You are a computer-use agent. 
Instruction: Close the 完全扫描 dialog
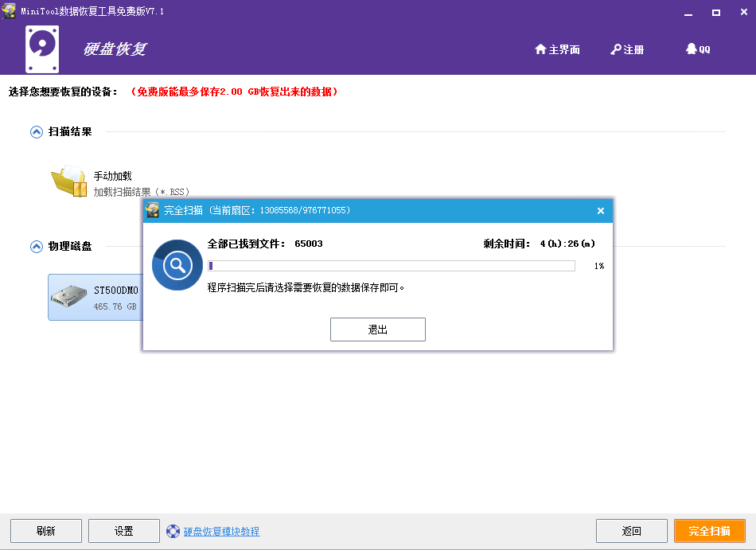click(600, 211)
